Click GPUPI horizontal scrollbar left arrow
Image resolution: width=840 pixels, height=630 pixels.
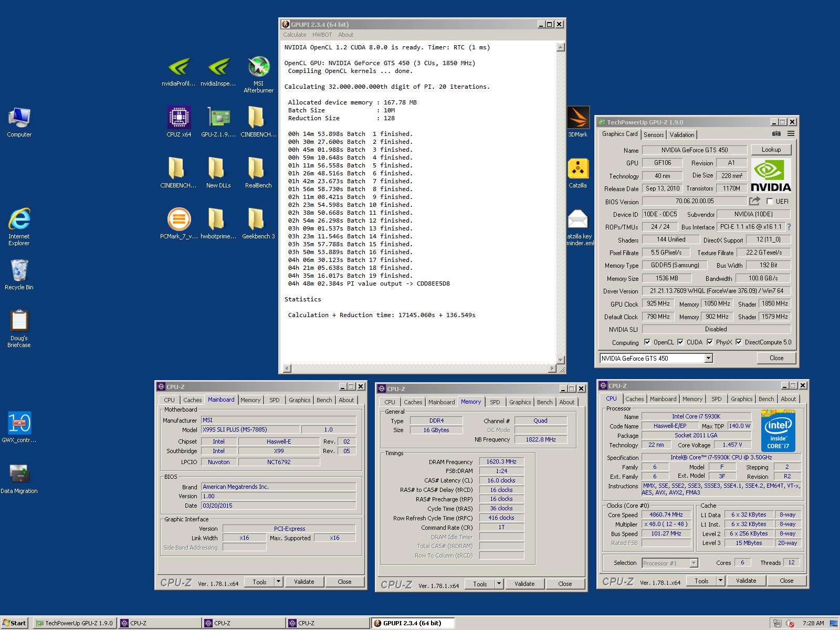tap(286, 369)
